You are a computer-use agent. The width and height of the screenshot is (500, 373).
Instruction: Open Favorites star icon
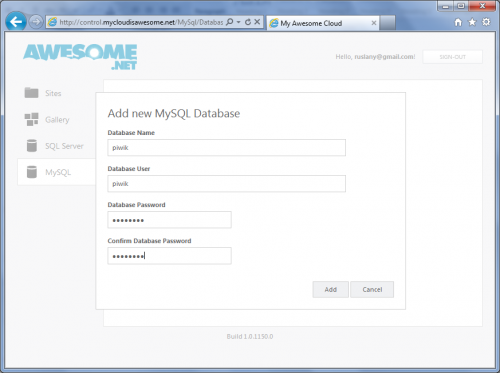(x=472, y=22)
